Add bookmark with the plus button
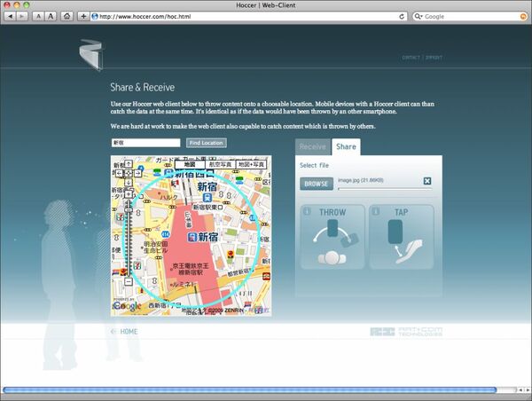 tap(83, 16)
